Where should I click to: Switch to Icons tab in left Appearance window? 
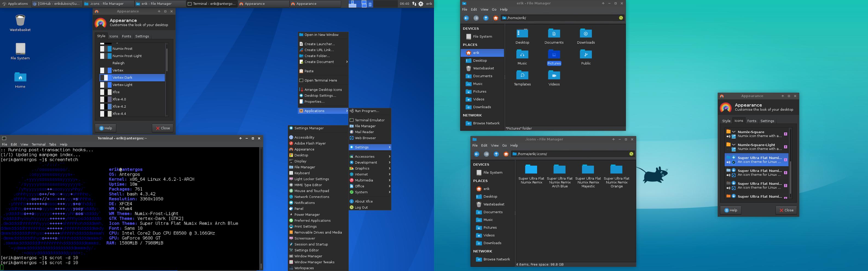114,36
